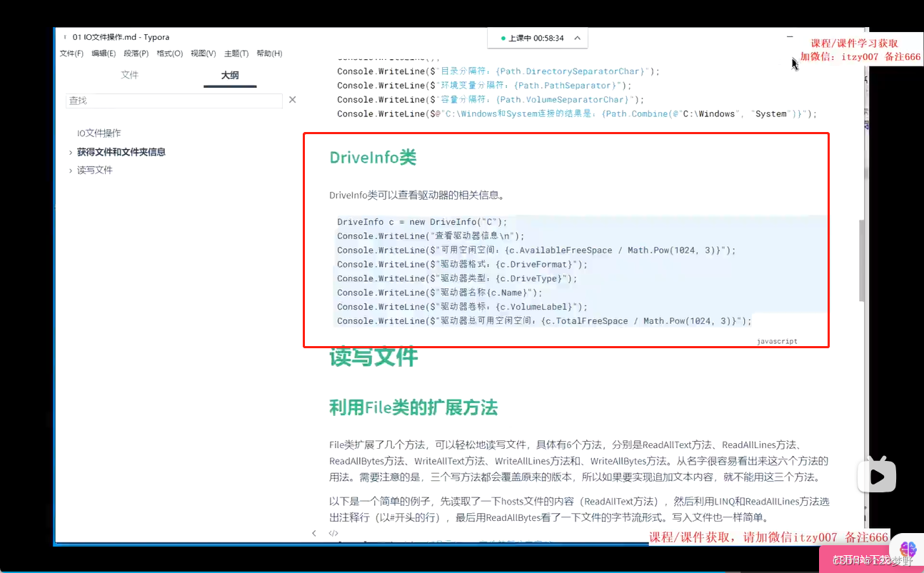Open the 主题(T) menu

click(236, 53)
